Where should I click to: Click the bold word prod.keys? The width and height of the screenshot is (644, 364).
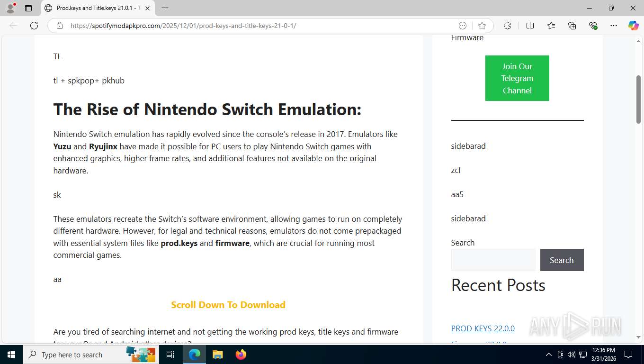[179, 243]
